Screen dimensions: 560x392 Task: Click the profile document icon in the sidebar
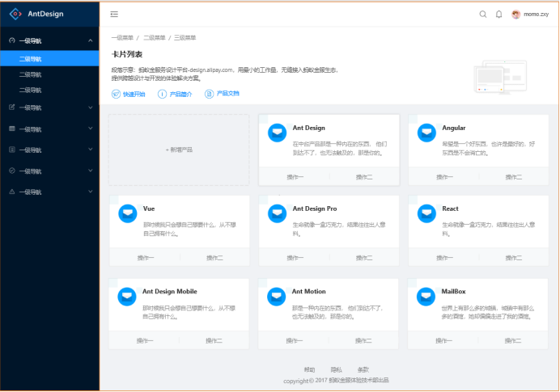(12, 150)
